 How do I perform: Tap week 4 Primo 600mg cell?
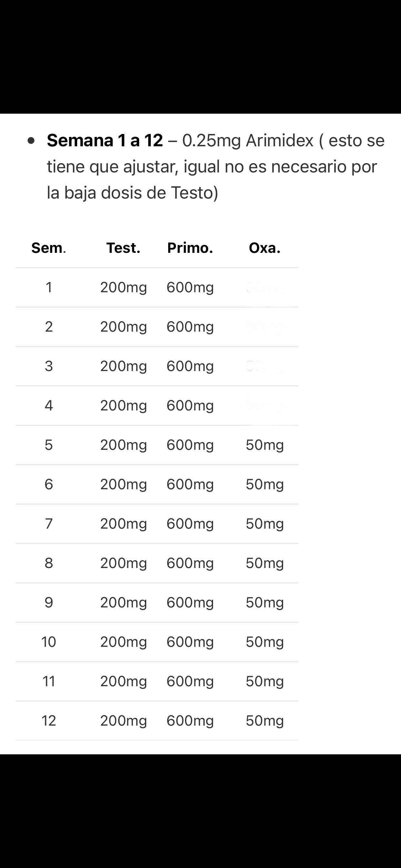tap(190, 405)
